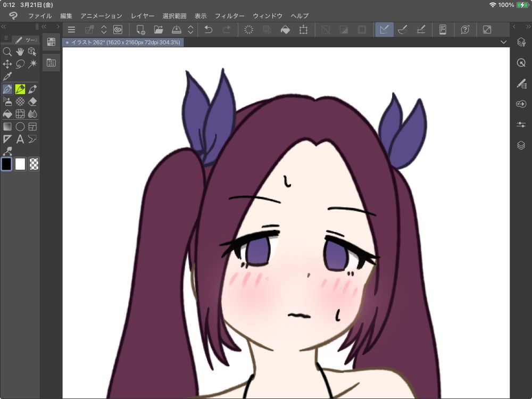532x399 pixels.
Task: Select the Balloon tool
Action: (32, 139)
